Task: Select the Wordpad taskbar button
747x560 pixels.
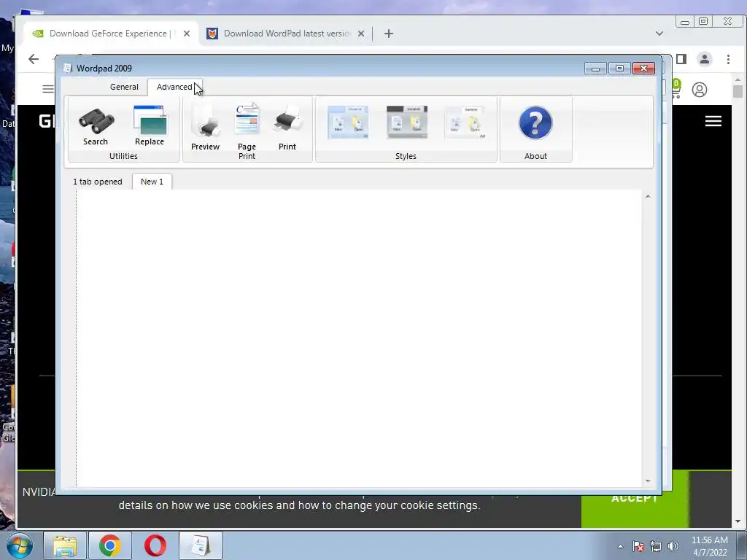Action: click(201, 545)
